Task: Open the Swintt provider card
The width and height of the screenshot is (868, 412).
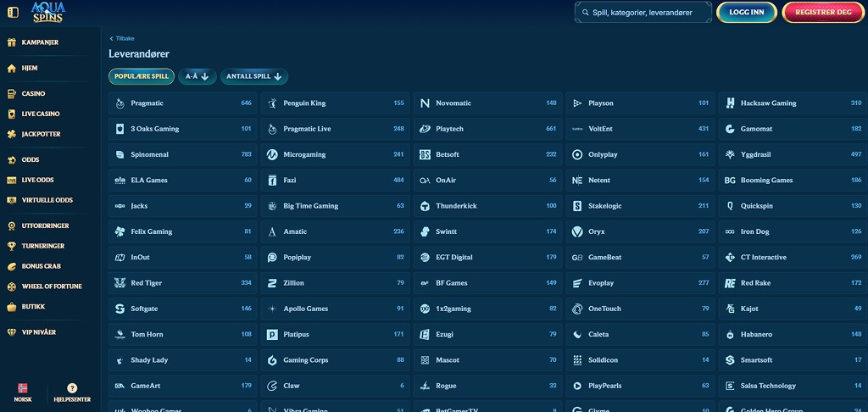Action: (x=487, y=231)
